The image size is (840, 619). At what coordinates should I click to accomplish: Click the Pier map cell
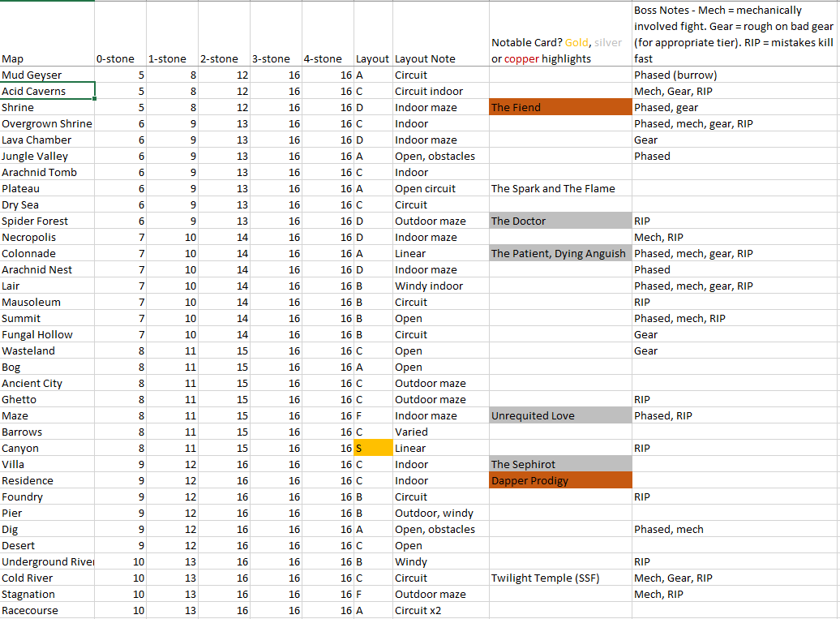[47, 513]
